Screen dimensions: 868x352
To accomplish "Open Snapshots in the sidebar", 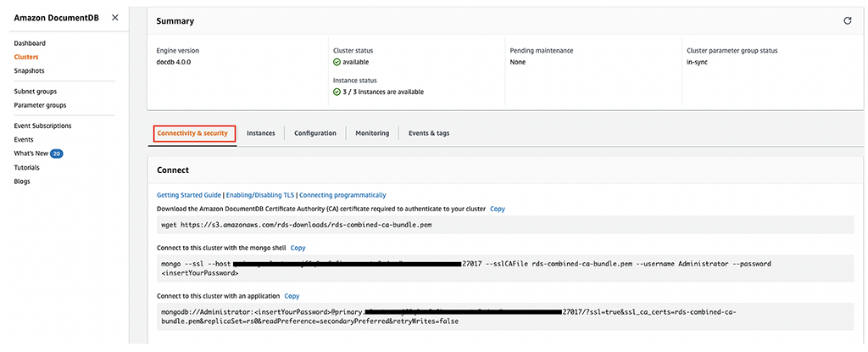I will (x=30, y=71).
